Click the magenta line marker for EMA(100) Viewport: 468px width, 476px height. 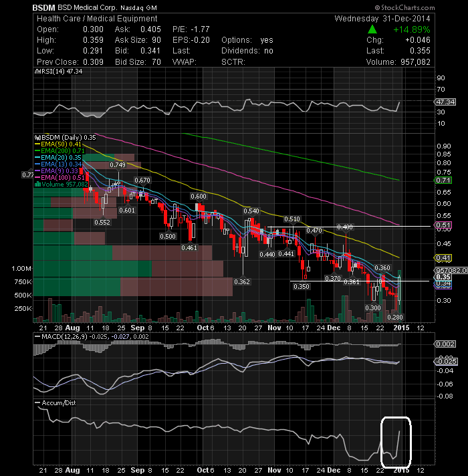click(x=37, y=178)
